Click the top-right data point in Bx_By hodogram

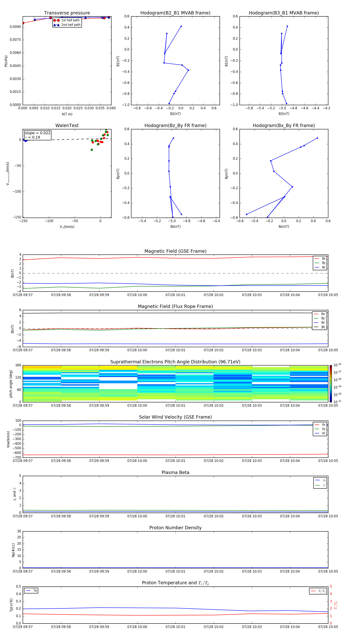317,138
